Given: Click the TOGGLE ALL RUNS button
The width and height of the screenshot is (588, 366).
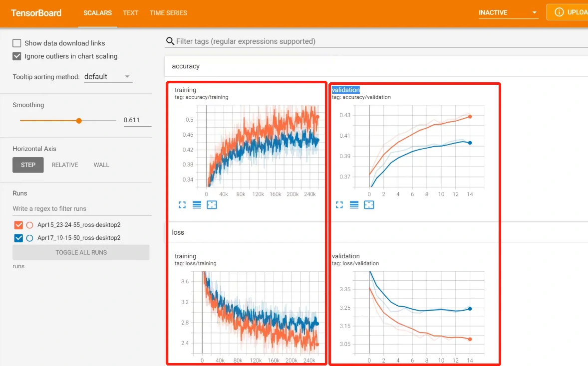Looking at the screenshot, I should point(81,252).
